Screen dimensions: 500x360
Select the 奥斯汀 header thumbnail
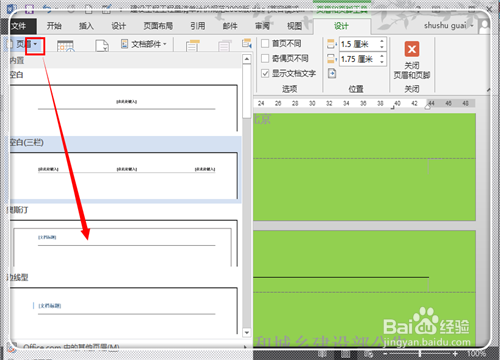click(124, 243)
